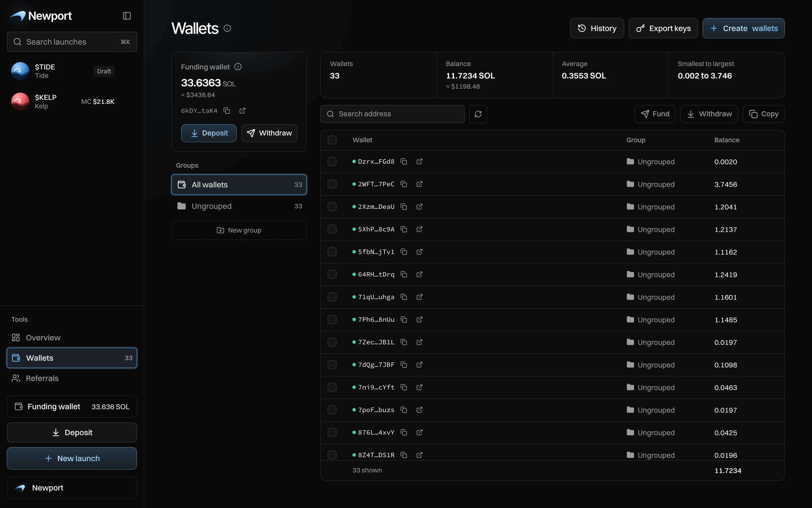Click the Funding wallet info icon
The width and height of the screenshot is (812, 508).
[x=238, y=67]
